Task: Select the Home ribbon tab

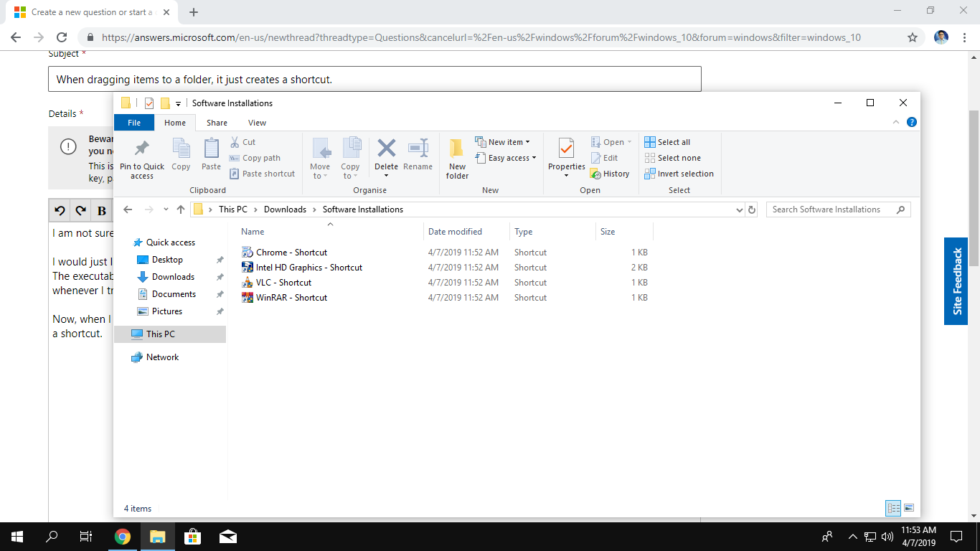Action: click(175, 123)
